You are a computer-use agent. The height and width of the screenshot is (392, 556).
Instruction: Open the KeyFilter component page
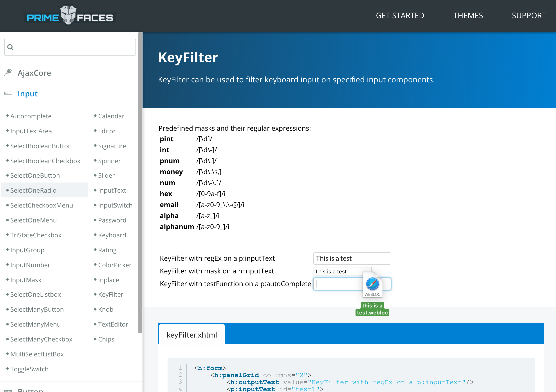(x=111, y=294)
